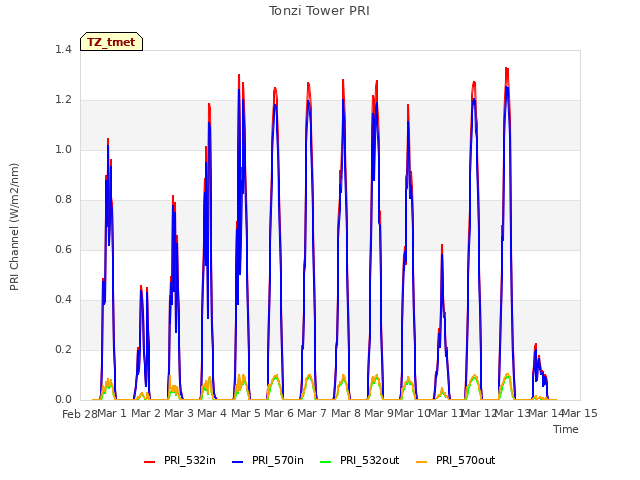640x480 pixels.
Task: Toggle PRI_532in series in legend
Action: [x=180, y=460]
